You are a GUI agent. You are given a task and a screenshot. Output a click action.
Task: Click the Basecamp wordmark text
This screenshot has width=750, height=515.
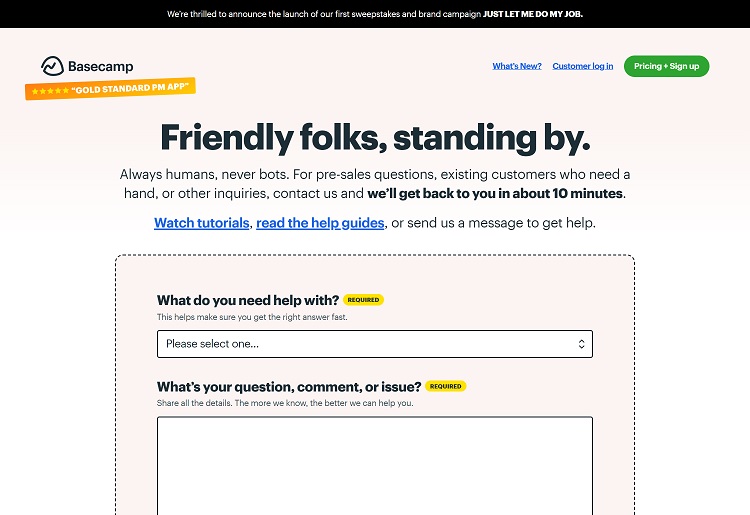click(100, 67)
